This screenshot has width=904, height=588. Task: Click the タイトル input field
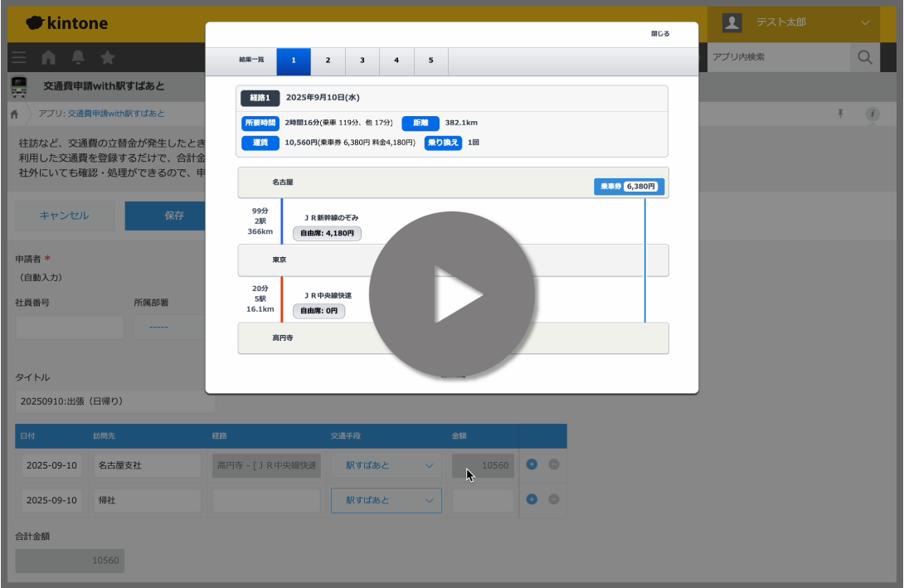115,401
